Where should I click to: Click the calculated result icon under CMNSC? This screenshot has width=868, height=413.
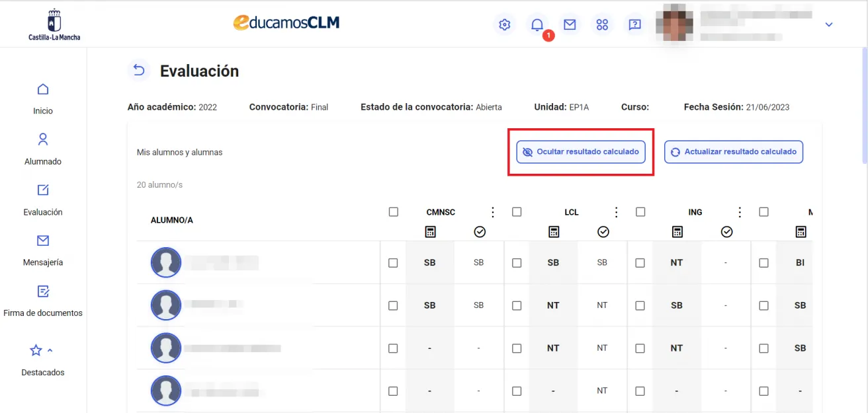(479, 231)
